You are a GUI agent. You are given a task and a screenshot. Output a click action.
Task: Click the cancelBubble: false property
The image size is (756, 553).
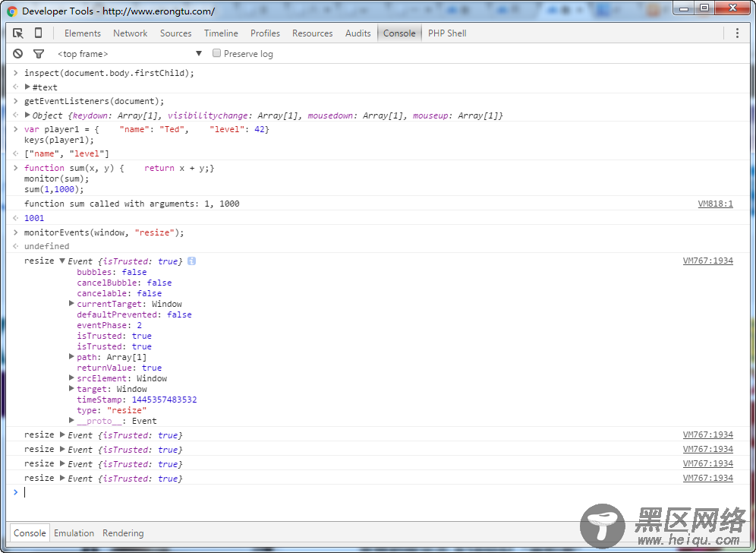(124, 283)
